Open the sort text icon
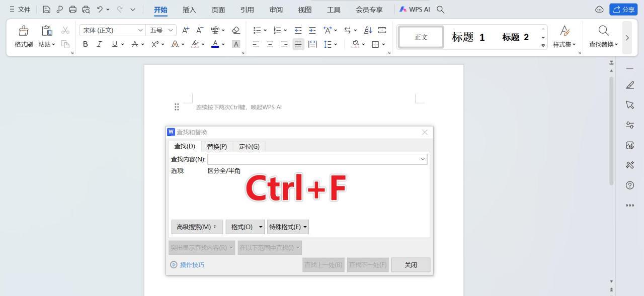Screen dimensions: 644x296 point(368,30)
